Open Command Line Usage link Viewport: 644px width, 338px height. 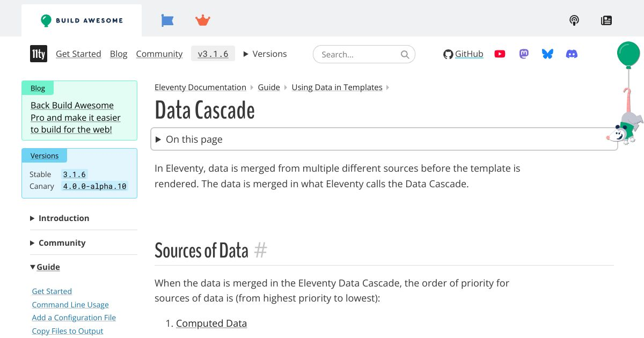click(x=70, y=305)
